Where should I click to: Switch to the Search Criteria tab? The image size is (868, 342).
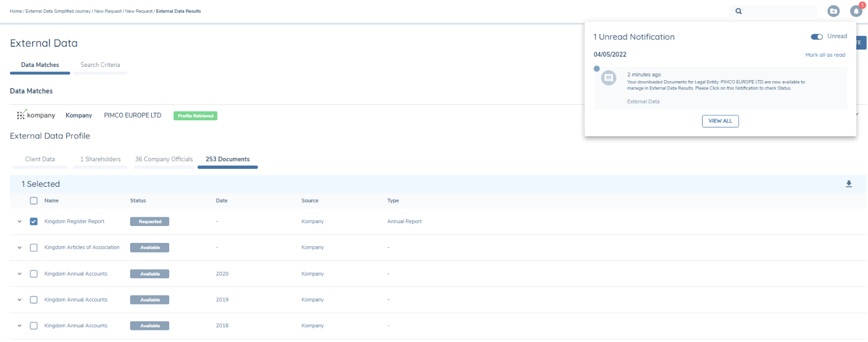[100, 65]
